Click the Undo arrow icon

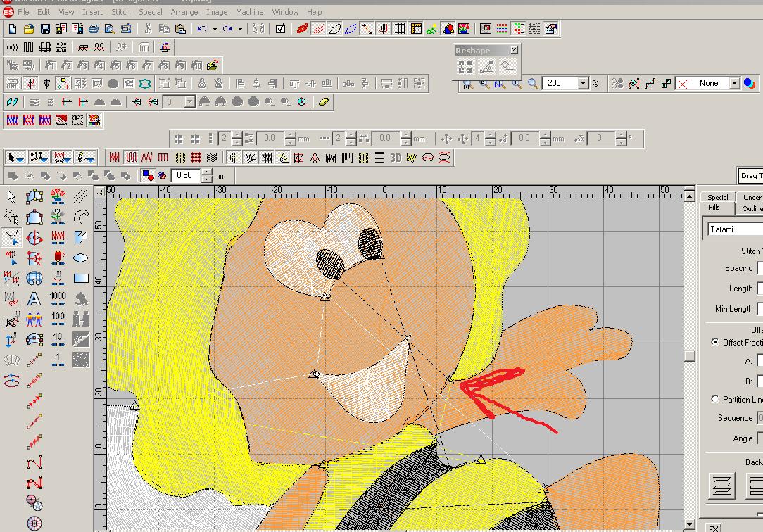coord(202,29)
